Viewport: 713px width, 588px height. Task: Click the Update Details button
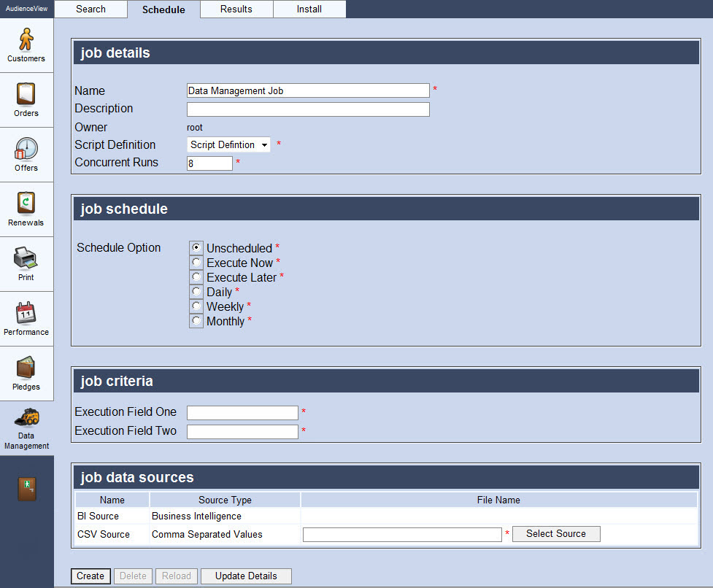coord(246,576)
